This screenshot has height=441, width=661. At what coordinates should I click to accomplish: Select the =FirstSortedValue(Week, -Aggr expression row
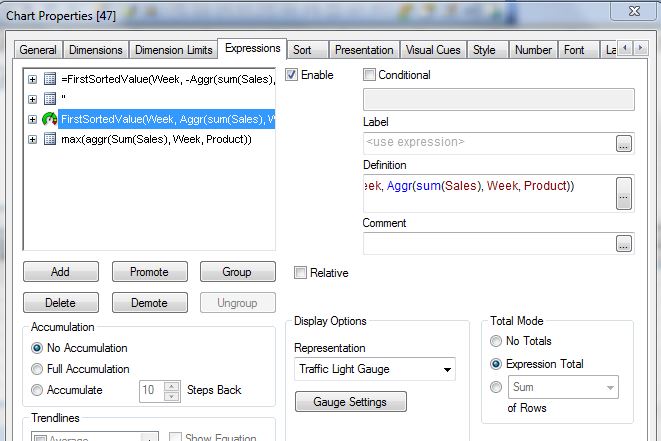pyautogui.click(x=168, y=79)
